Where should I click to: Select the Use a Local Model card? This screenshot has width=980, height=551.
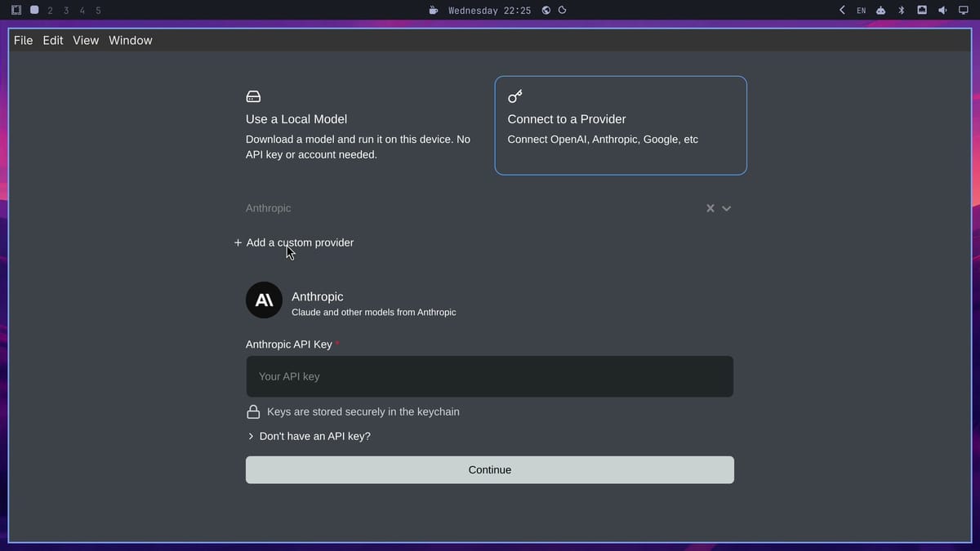pyautogui.click(x=359, y=126)
